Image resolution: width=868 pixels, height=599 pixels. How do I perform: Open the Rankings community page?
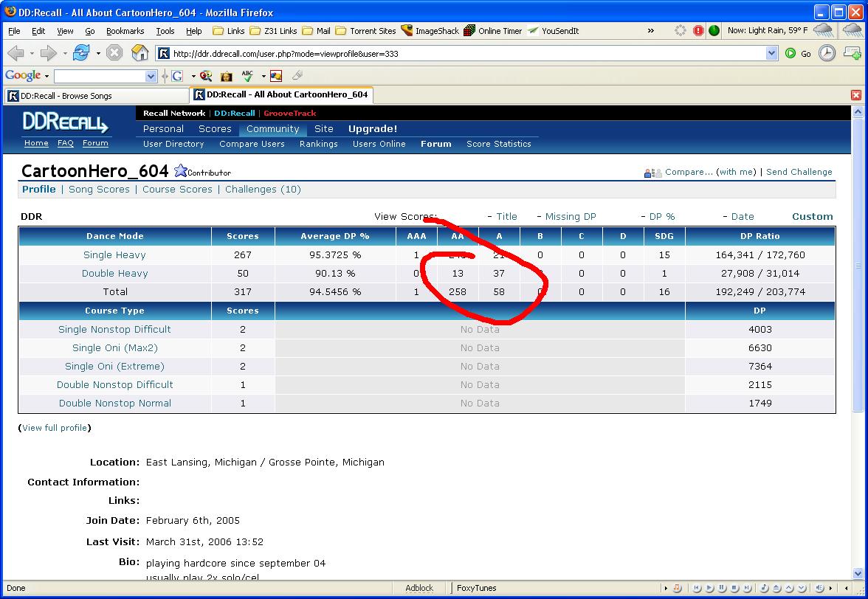click(x=318, y=144)
